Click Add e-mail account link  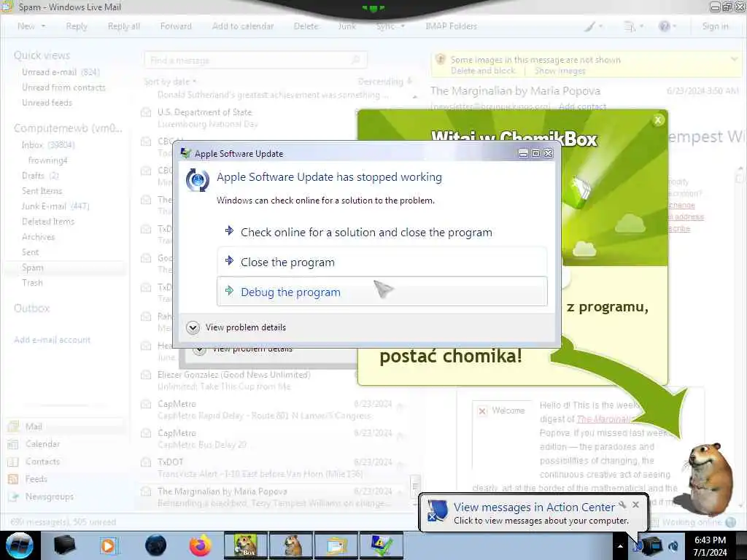[52, 340]
